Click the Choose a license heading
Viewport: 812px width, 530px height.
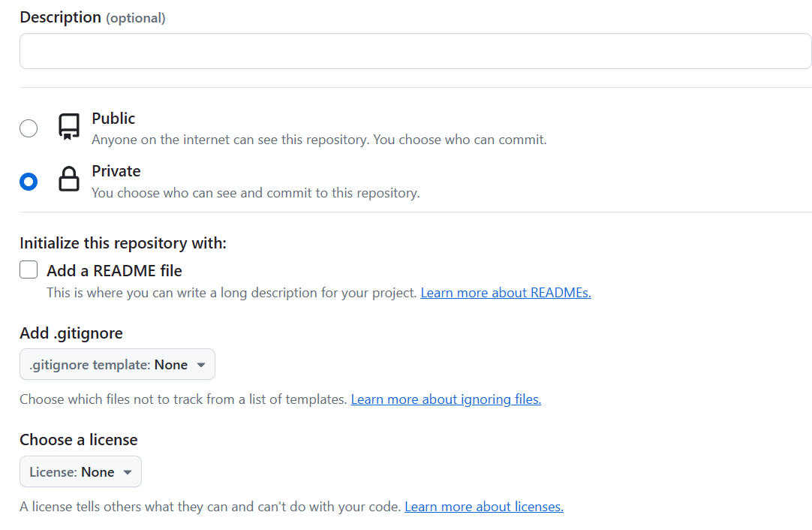[x=79, y=440]
